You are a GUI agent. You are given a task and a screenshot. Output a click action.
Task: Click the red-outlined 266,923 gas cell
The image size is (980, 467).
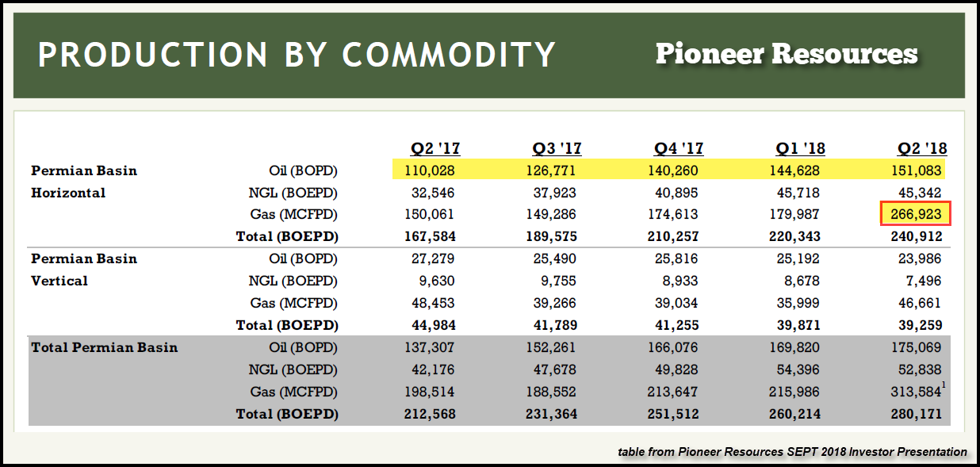[x=916, y=215]
